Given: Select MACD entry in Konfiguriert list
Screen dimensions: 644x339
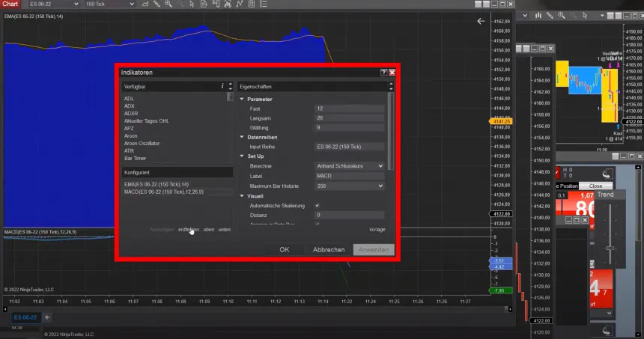Looking at the screenshot, I should tap(163, 192).
